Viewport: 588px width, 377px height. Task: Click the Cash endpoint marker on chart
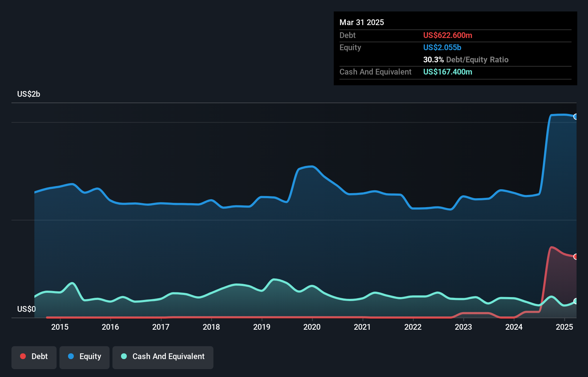576,301
